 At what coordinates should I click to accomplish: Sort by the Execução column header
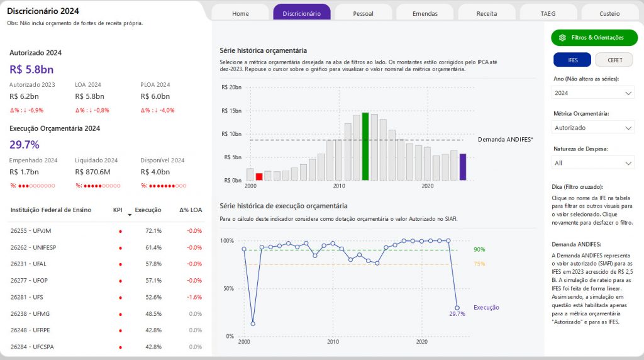click(148, 210)
